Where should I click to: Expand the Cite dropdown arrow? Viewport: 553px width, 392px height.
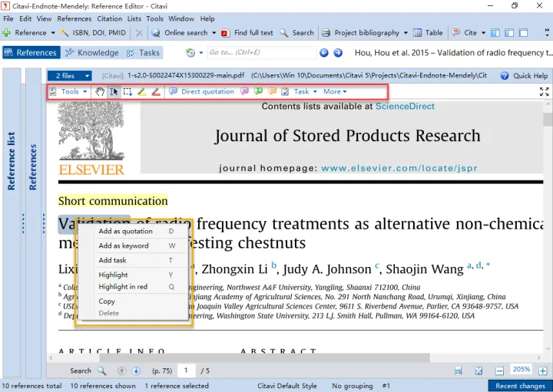coord(483,33)
